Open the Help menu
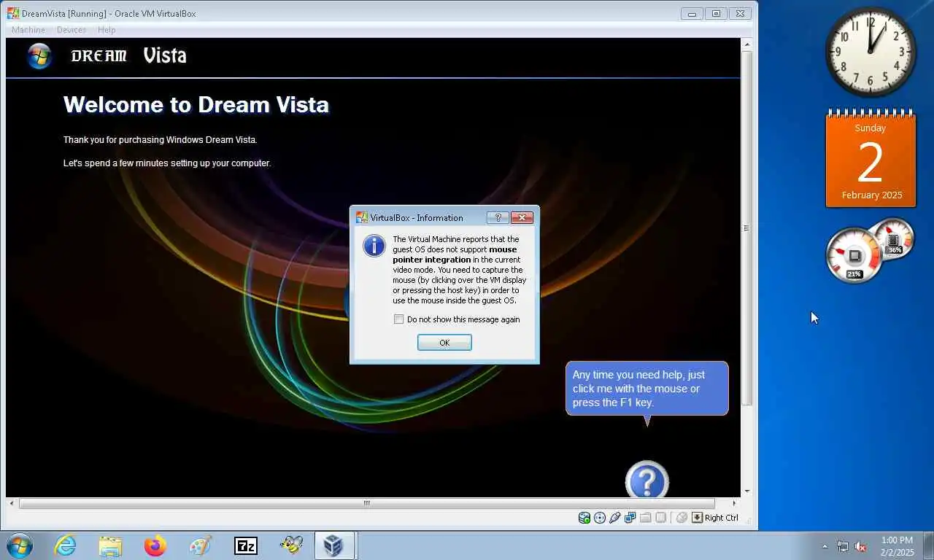This screenshot has height=560, width=934. pos(107,30)
